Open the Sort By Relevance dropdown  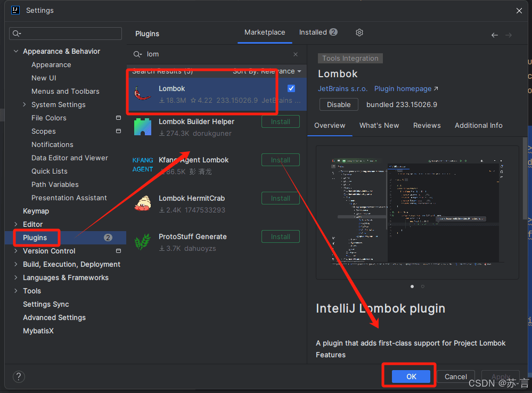coord(267,71)
